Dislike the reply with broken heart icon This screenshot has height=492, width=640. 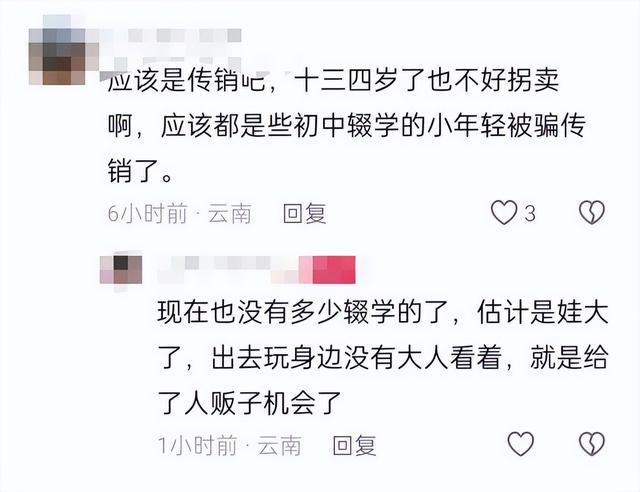coord(592,443)
